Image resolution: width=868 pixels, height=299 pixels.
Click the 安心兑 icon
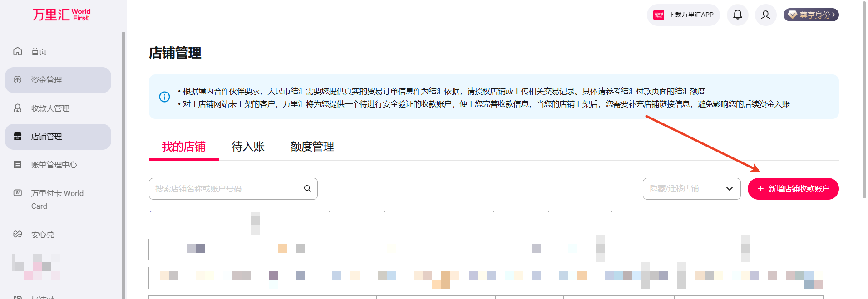click(x=18, y=234)
